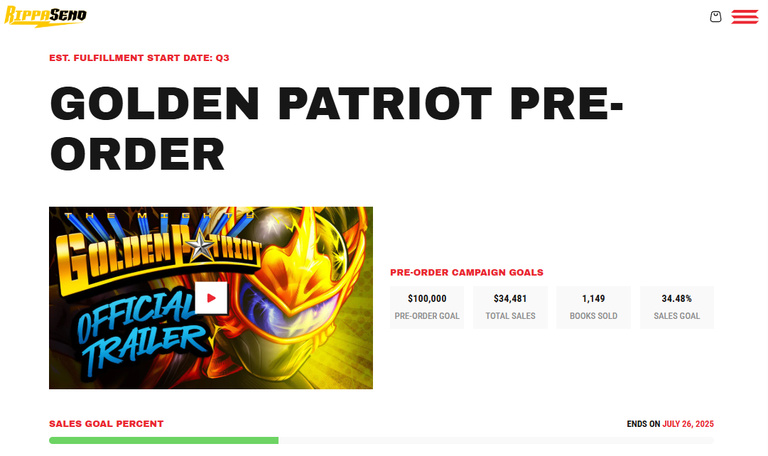Open the shopping bag cart icon
Screen dimensions: 768x456
(716, 17)
